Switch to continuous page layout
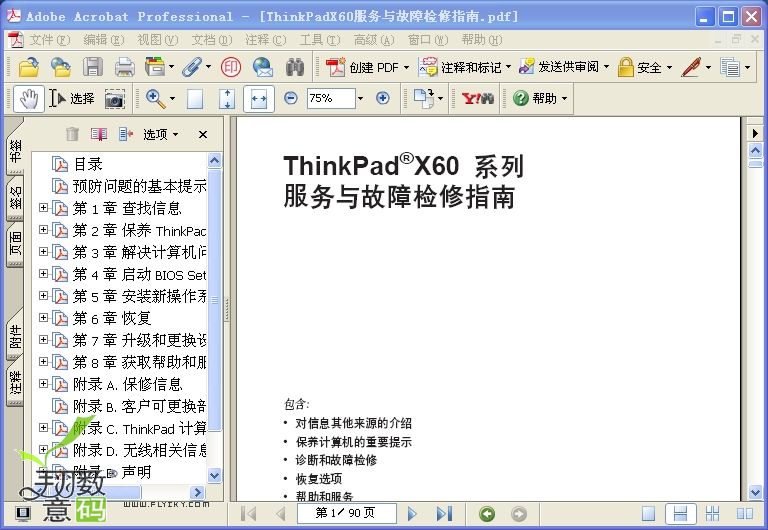The width and height of the screenshot is (768, 530). click(680, 514)
